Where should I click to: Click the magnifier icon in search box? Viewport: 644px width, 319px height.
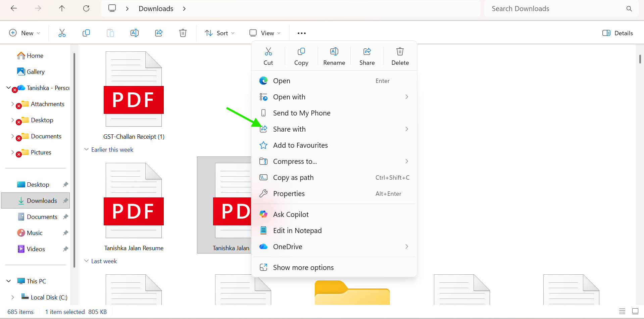tap(629, 9)
